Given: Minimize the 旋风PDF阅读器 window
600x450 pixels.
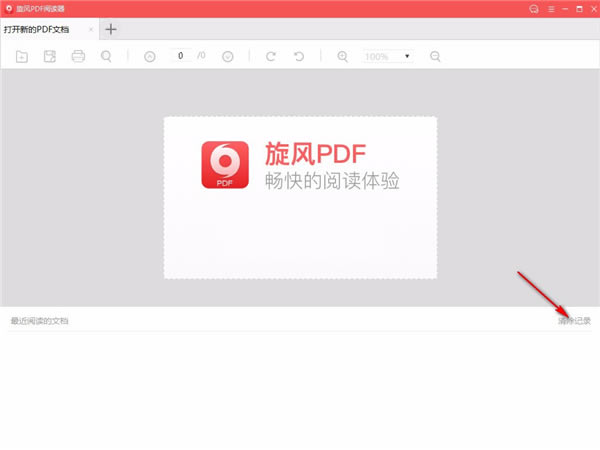Looking at the screenshot, I should (x=565, y=9).
